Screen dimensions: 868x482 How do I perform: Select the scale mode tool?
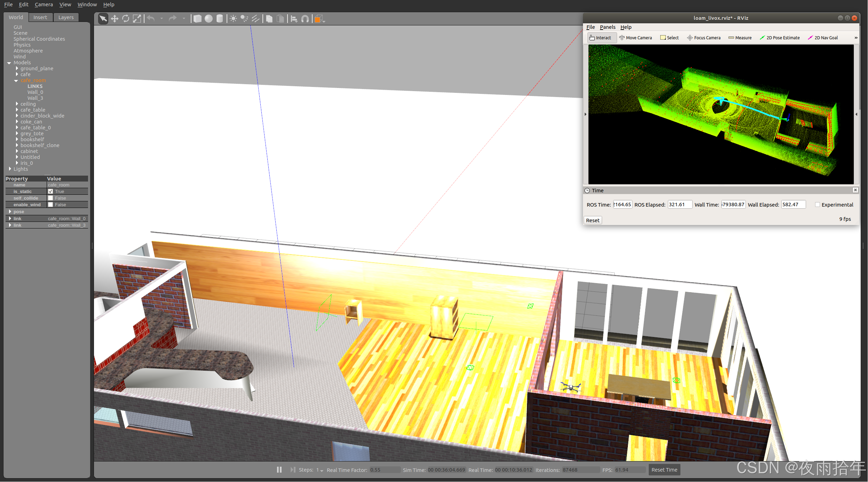[137, 19]
